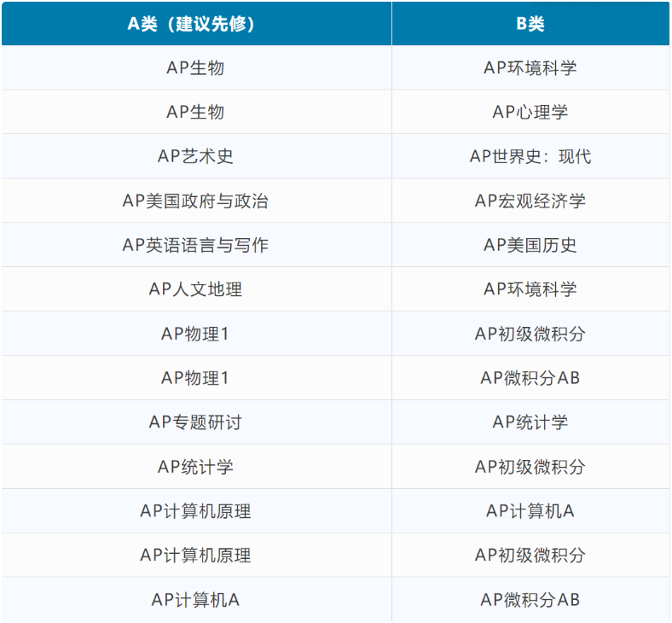
Task: Click the B类 column header
Action: coord(530,24)
